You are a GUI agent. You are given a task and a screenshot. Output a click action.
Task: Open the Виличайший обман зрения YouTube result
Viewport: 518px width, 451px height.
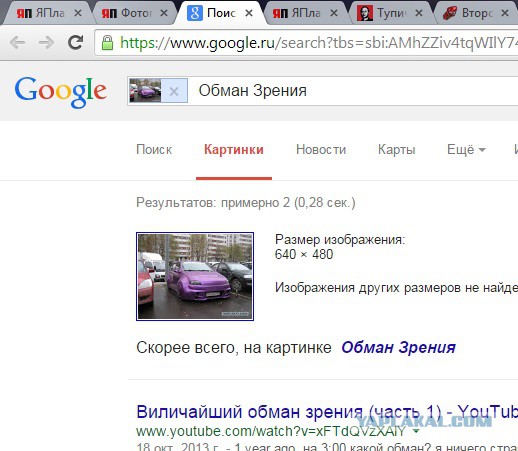point(327,412)
